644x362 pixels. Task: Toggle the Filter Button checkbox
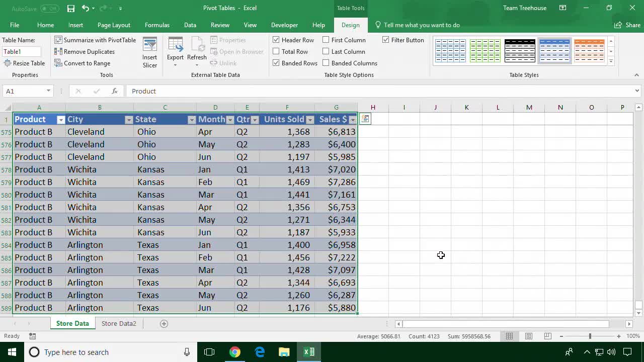coord(386,40)
